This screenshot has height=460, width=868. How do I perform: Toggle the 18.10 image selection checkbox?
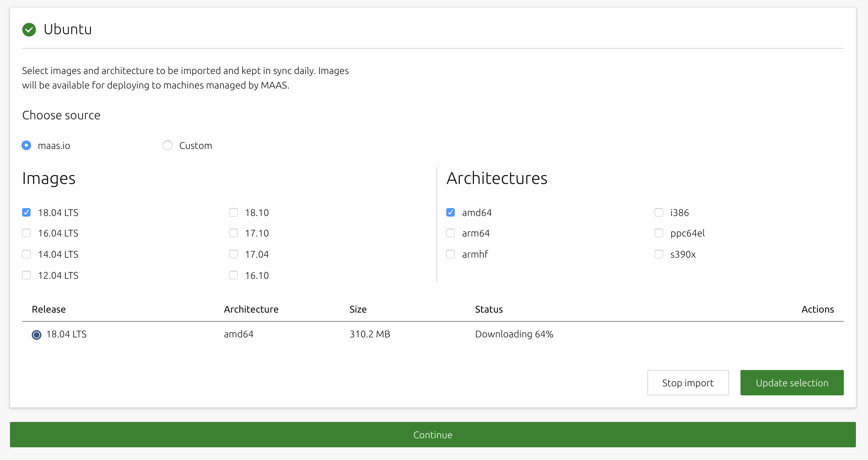coord(234,212)
